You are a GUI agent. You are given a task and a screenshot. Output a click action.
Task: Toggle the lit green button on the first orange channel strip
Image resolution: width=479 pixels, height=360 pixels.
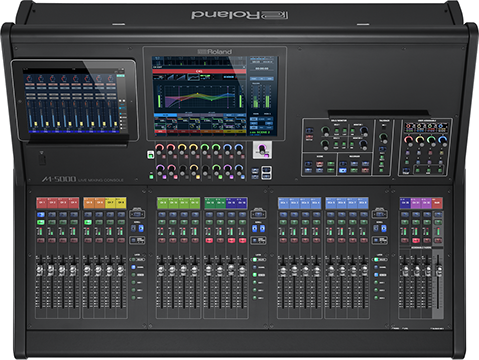88,222
